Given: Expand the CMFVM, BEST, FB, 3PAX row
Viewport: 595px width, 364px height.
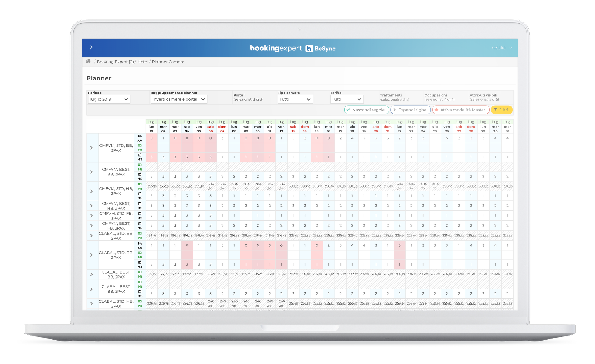Looking at the screenshot, I should coord(92,226).
